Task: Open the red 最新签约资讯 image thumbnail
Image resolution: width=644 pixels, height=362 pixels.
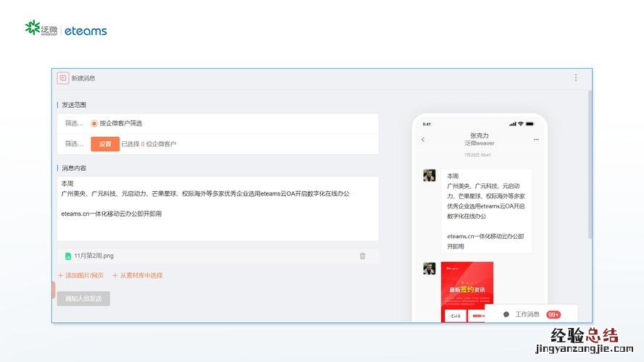Action: click(467, 292)
